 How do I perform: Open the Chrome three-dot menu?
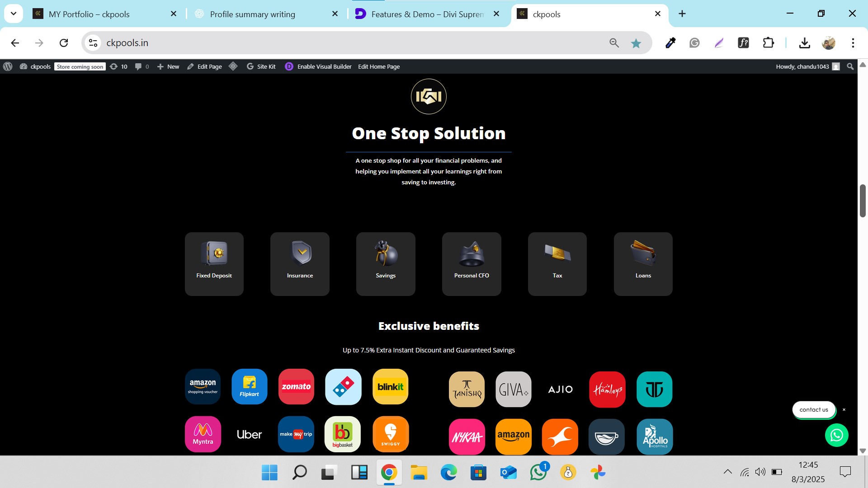click(x=853, y=43)
